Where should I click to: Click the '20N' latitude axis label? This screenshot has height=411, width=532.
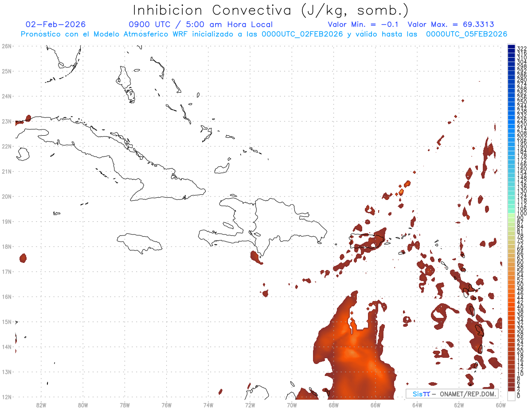[7, 196]
